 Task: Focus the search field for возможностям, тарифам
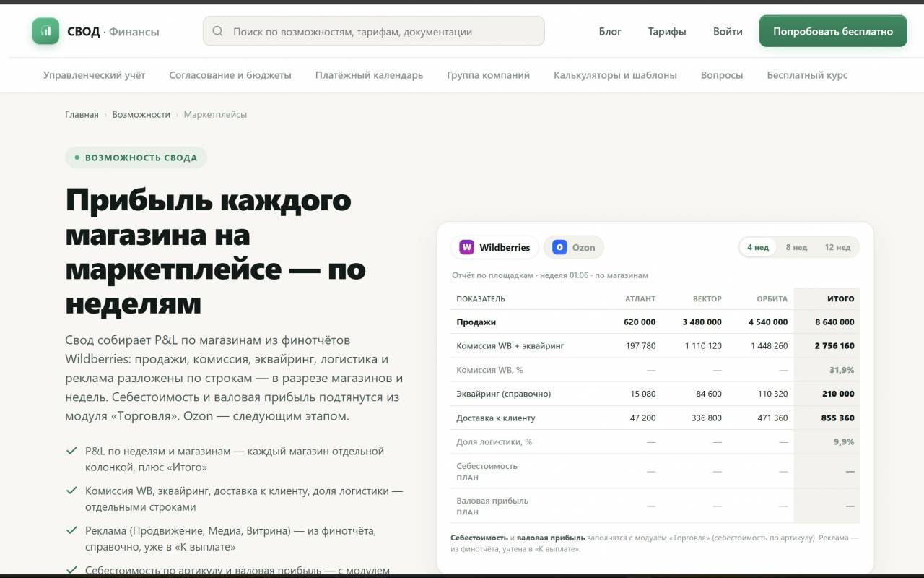point(373,31)
